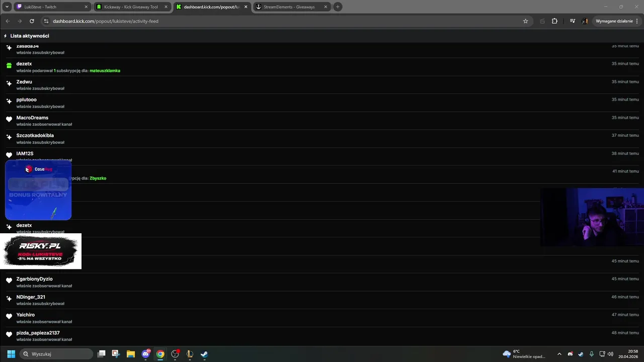644x362 pixels.
Task: Open the Zbyszko gifted user link
Action: [98, 178]
